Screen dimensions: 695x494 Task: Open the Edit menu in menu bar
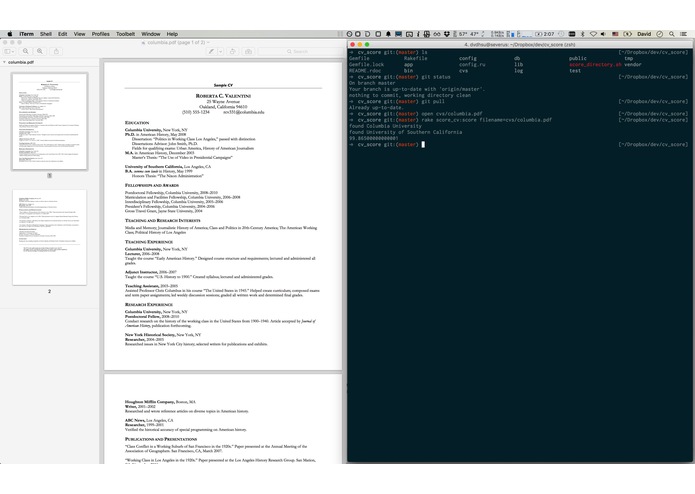coord(62,34)
